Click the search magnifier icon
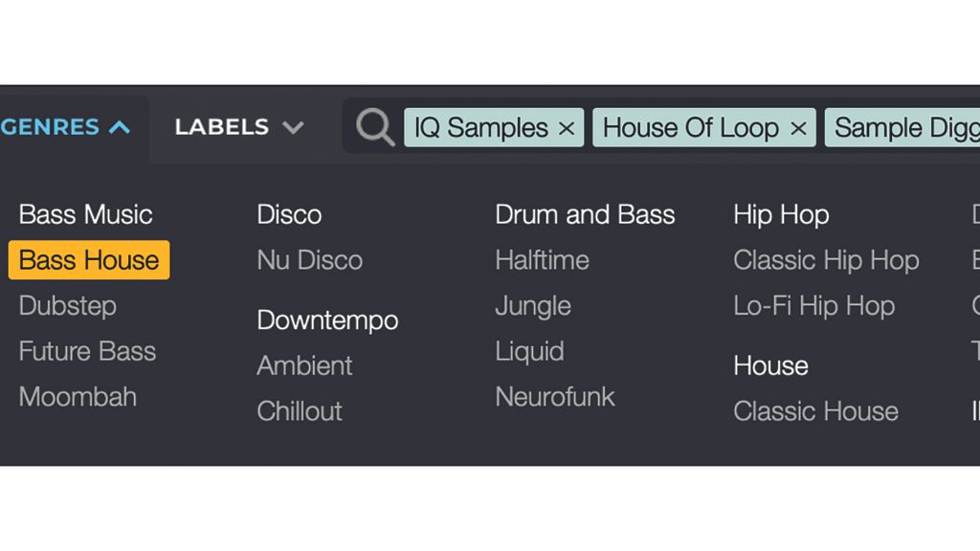This screenshot has height=551, width=980. (x=375, y=127)
